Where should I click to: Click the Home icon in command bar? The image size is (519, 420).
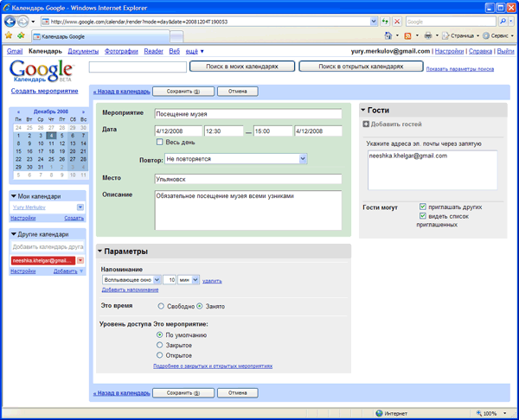(x=388, y=35)
